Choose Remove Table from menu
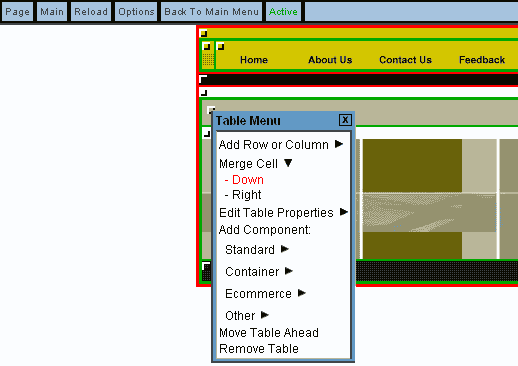Viewport: 518px width, 366px height. pos(259,349)
